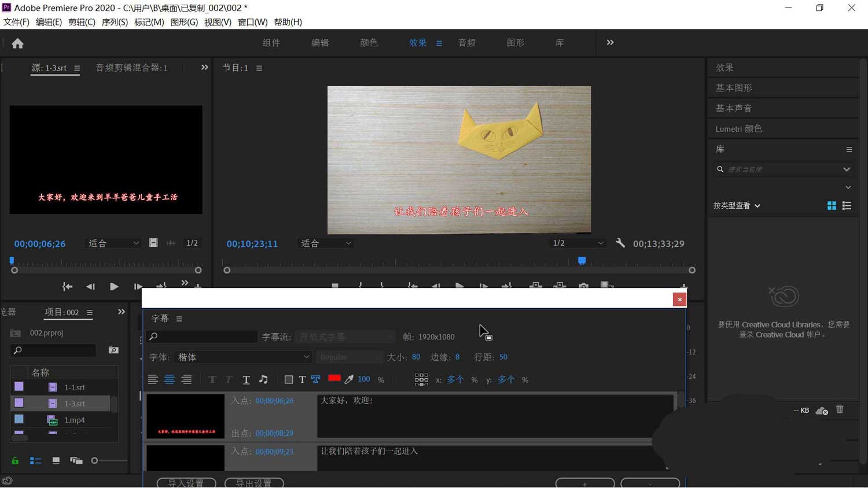Show hidden Project panel tabs
868x488 pixels.
[x=121, y=312]
